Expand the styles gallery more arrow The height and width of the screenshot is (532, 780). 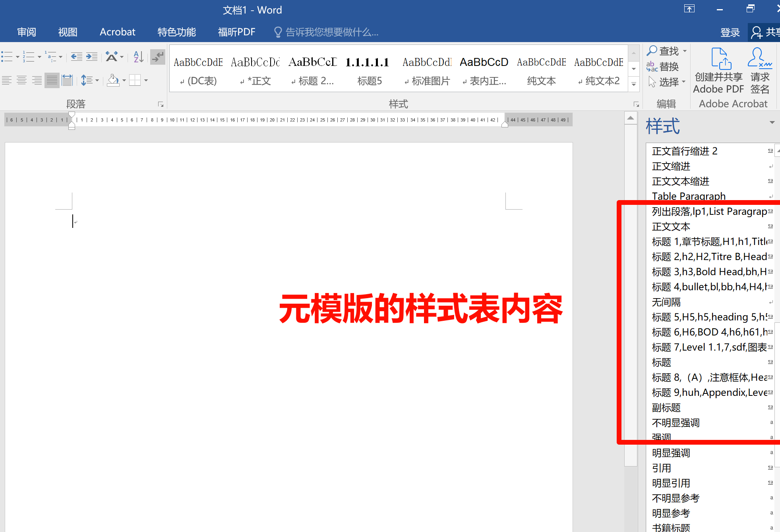[634, 84]
